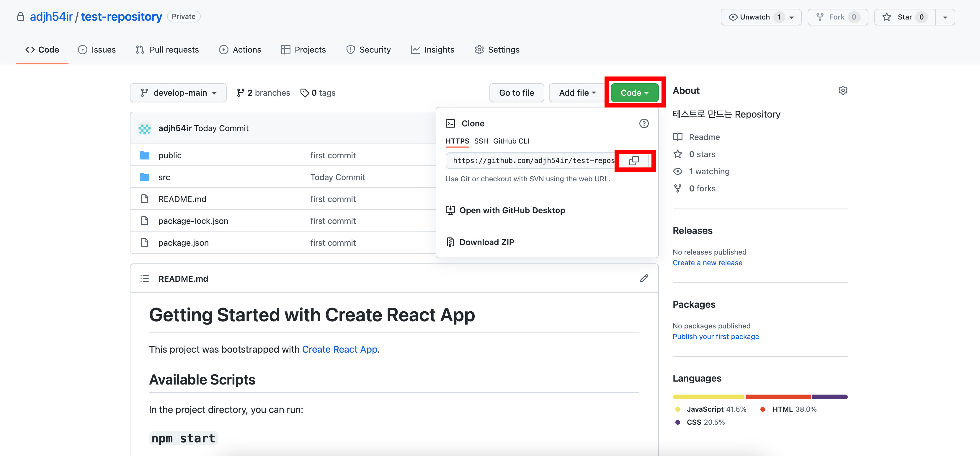The image size is (980, 456).
Task: Select the SSH clone protocol
Action: pyautogui.click(x=481, y=141)
